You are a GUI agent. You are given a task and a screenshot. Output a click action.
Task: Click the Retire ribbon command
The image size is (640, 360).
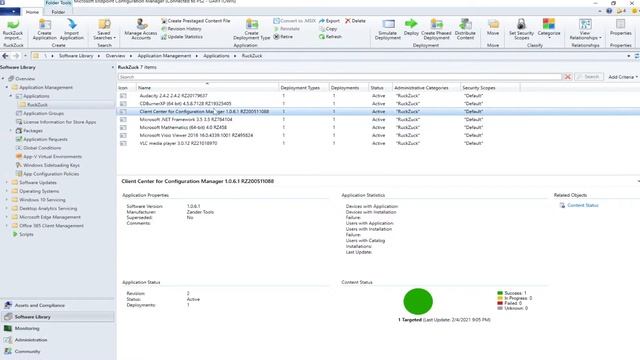tap(283, 37)
